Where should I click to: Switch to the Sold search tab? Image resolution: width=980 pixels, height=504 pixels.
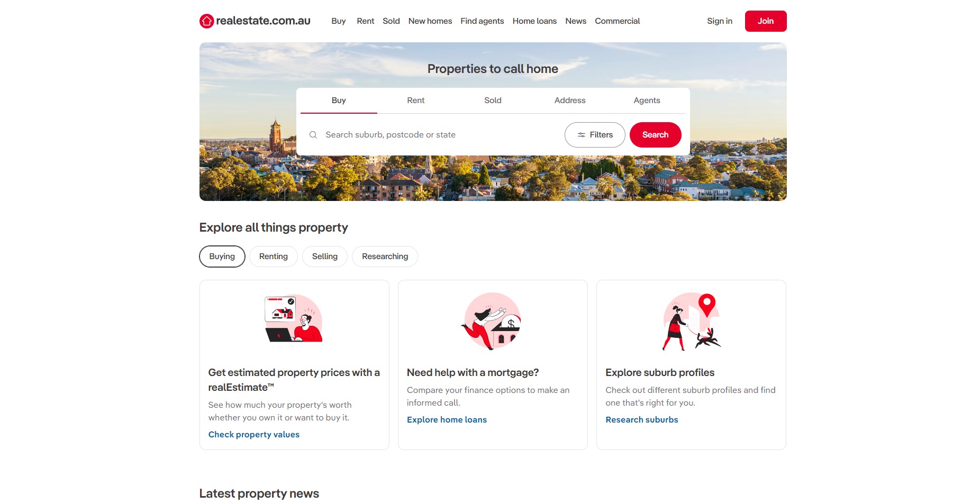tap(493, 100)
